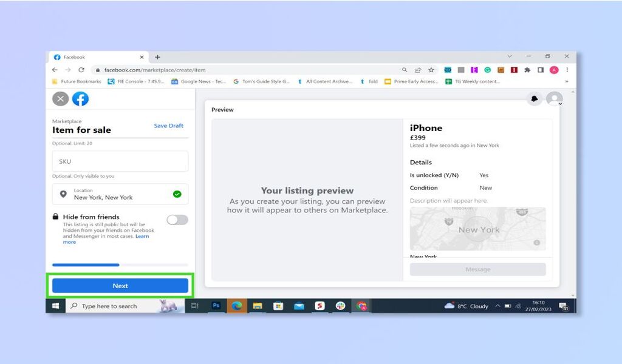This screenshot has height=364, width=622.
Task: Click the zoom magnifier icon in the address bar
Action: point(404,70)
